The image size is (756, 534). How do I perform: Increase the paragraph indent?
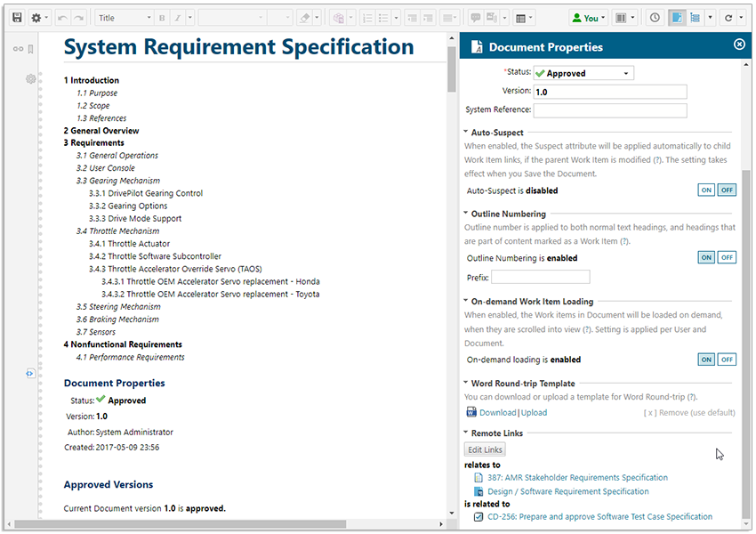(428, 18)
